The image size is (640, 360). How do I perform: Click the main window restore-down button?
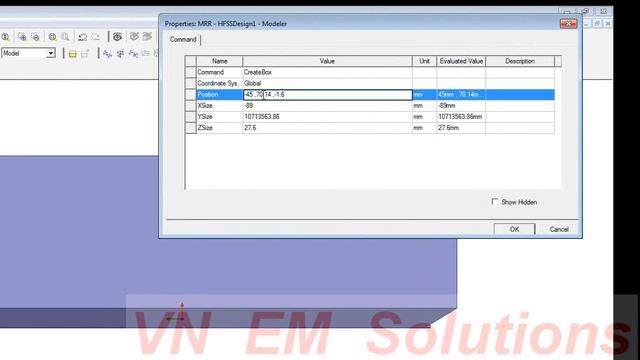tap(585, 11)
